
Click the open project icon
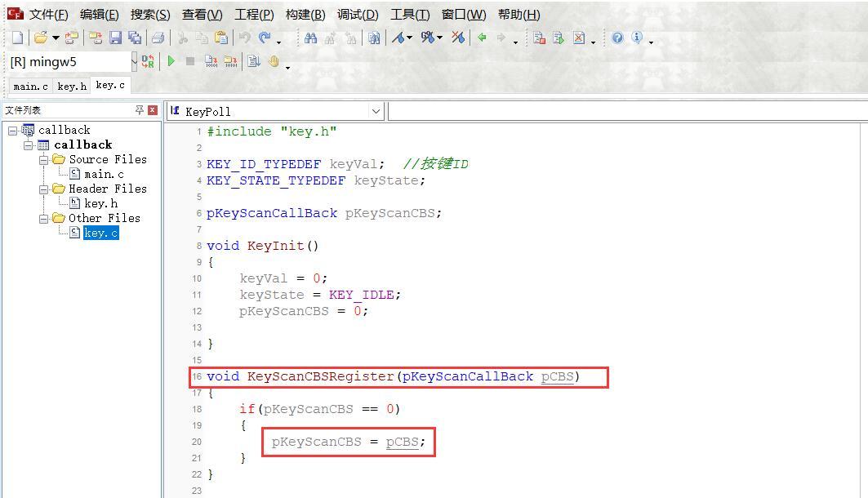71,38
